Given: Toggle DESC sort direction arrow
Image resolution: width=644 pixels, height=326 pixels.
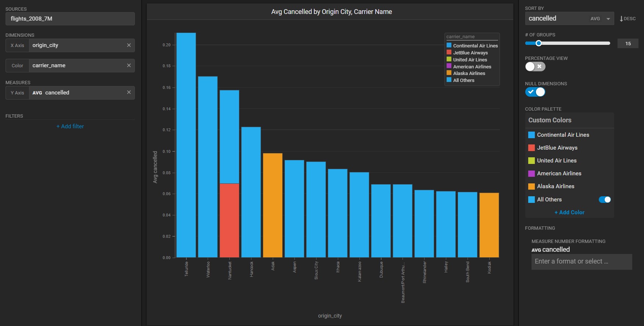Looking at the screenshot, I should click(627, 19).
